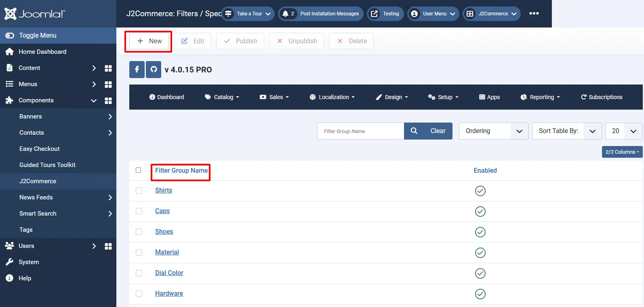The height and width of the screenshot is (307, 644).
Task: Click the Content file icon
Action: [x=10, y=68]
